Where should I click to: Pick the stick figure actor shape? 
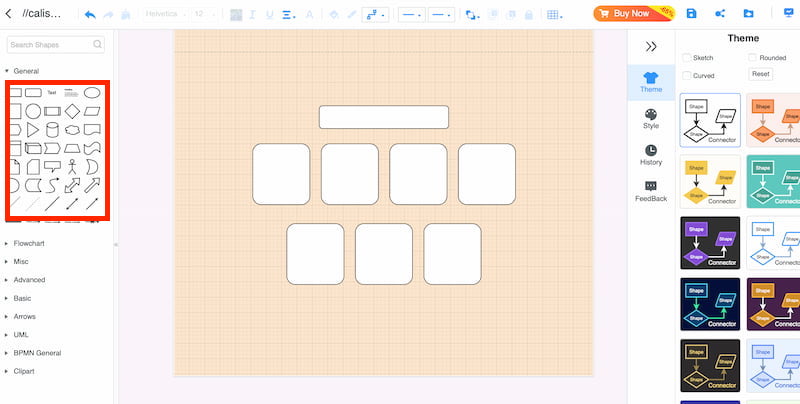[x=72, y=167]
